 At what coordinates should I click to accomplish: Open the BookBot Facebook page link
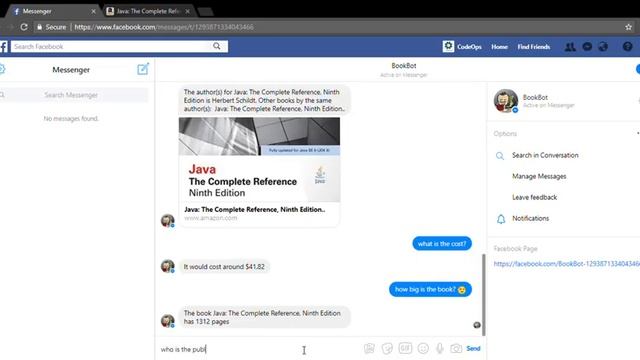(x=567, y=264)
